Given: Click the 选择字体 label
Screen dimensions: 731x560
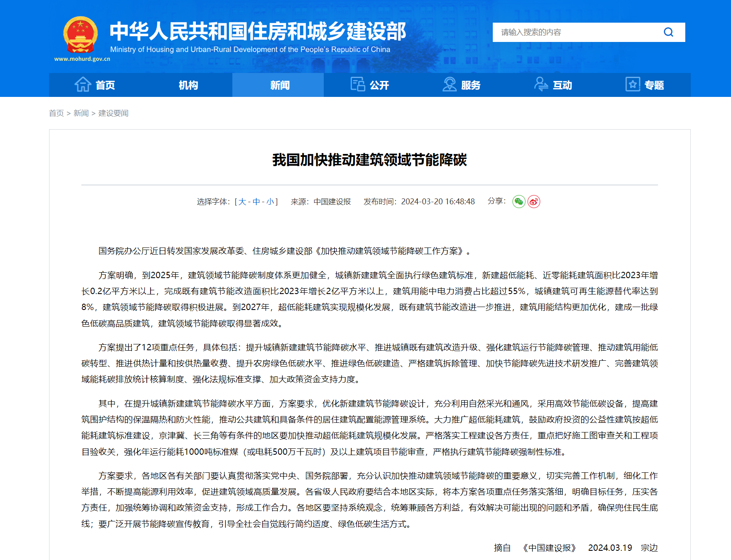Looking at the screenshot, I should tap(213, 202).
